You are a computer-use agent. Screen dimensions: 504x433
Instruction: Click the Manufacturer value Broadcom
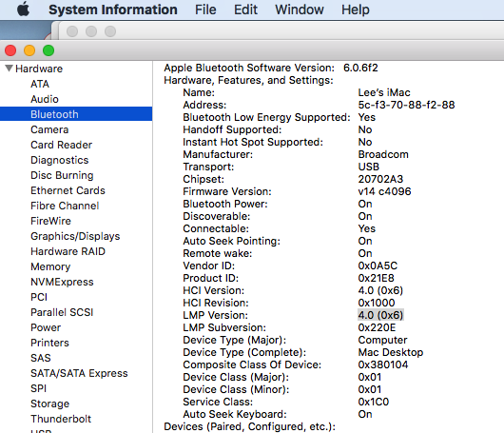[383, 154]
